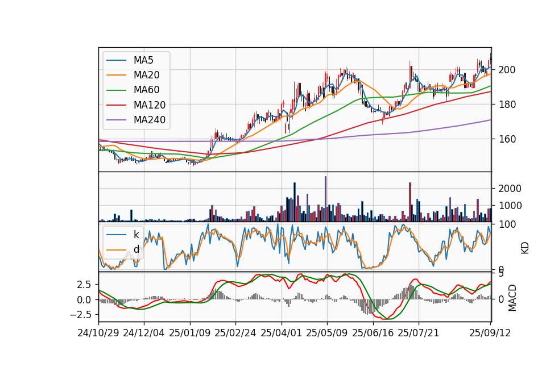
Task: Click the 180 price axis tick label
Action: [507, 105]
